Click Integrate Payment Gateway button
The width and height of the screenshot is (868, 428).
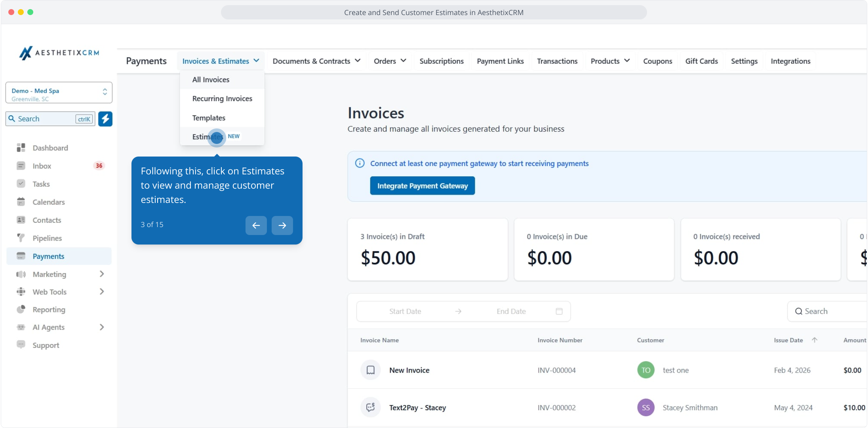pyautogui.click(x=422, y=186)
